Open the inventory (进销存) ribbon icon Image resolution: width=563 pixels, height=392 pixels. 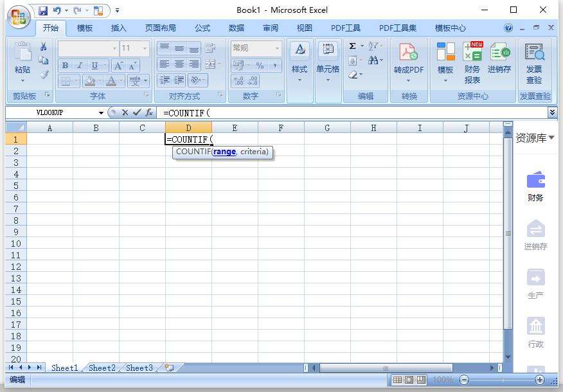[x=499, y=51]
